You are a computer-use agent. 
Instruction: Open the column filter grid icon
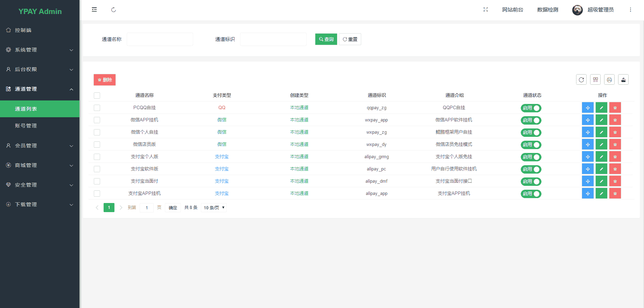pos(595,80)
